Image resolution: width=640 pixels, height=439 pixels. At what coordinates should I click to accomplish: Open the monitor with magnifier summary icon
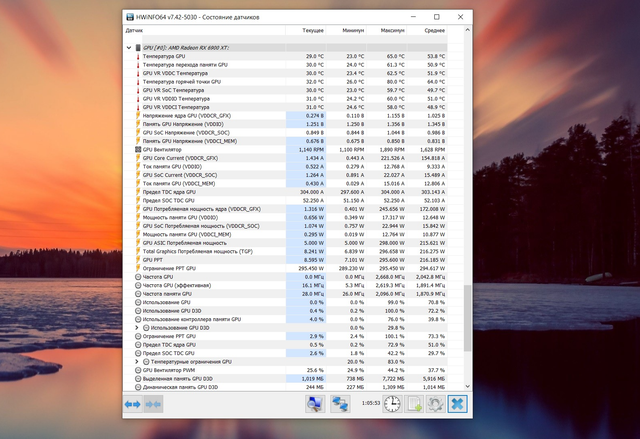click(x=315, y=404)
